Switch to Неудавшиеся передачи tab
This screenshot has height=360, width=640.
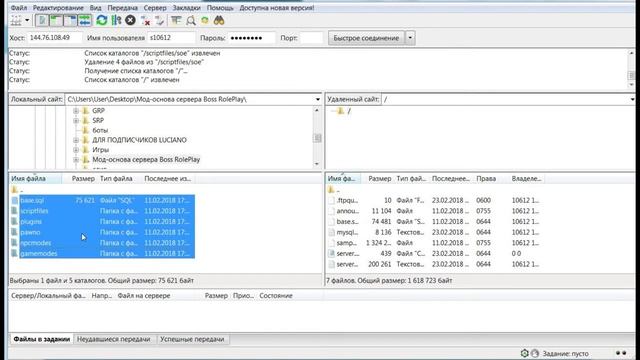[114, 339]
